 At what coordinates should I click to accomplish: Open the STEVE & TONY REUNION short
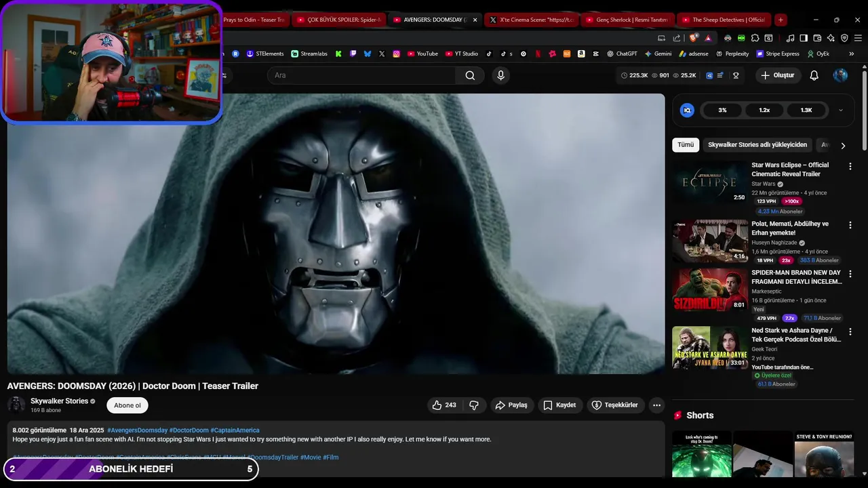pyautogui.click(x=824, y=455)
